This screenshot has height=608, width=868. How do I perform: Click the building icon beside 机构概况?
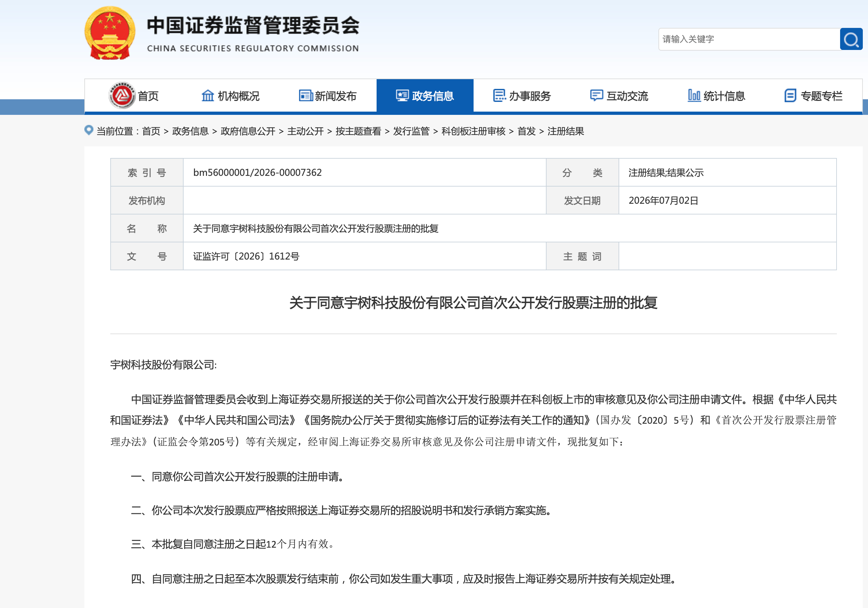208,96
